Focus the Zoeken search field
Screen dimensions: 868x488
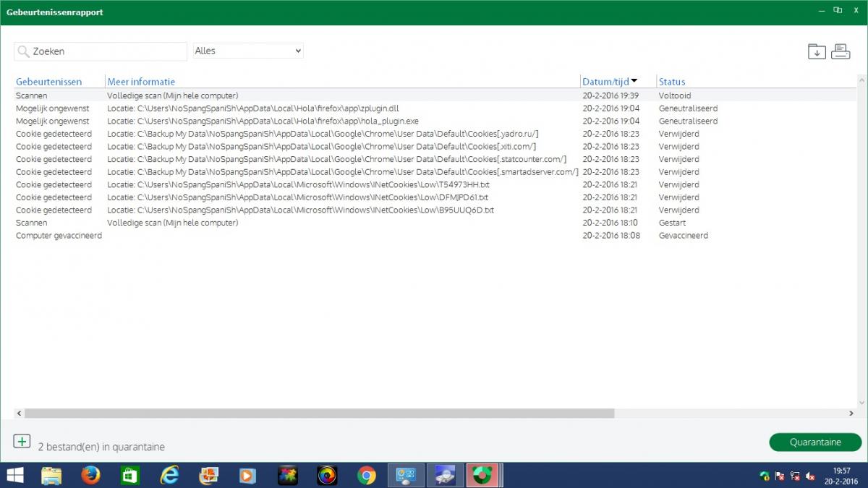[101, 51]
